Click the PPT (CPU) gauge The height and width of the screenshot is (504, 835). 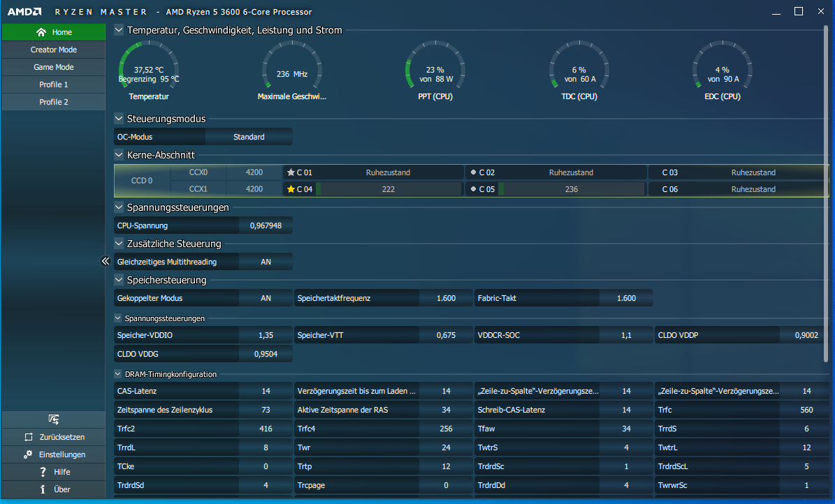(x=435, y=71)
